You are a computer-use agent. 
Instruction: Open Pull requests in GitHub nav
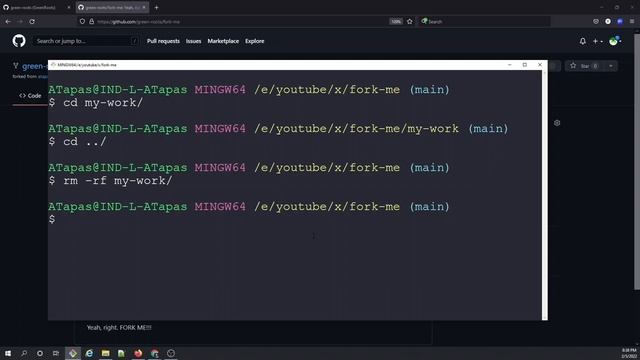tap(163, 41)
